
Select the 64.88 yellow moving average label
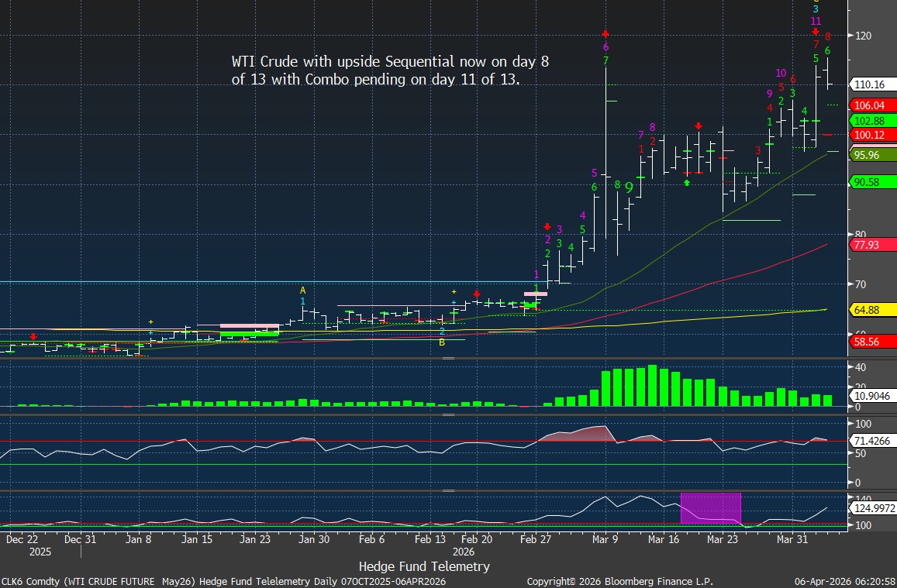pyautogui.click(x=868, y=310)
